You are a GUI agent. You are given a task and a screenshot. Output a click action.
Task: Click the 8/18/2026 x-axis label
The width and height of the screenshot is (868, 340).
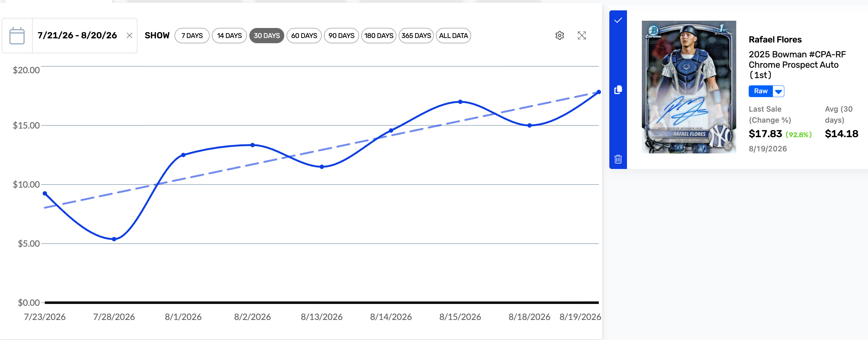(x=529, y=317)
